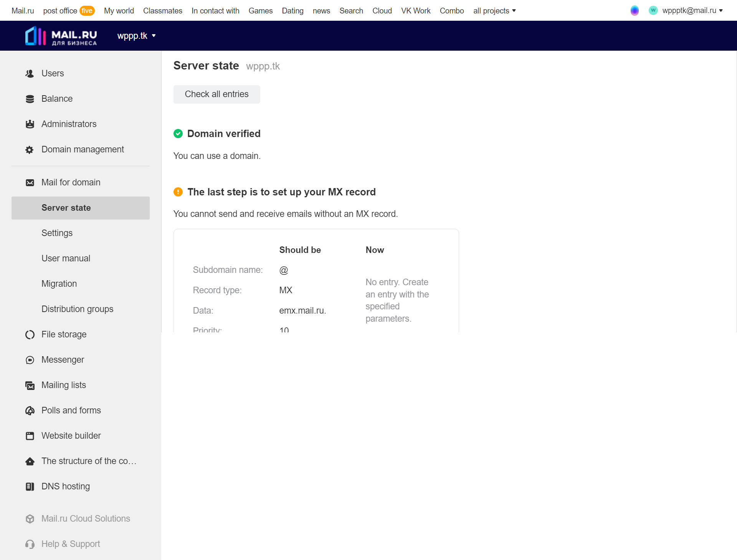Click the Domain management icon in sidebar
Viewport: 737px width, 560px height.
coord(30,149)
